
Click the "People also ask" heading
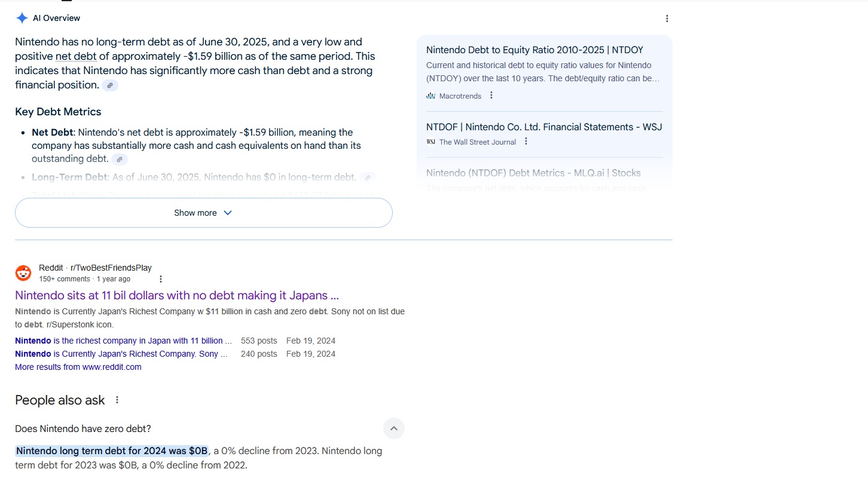pos(60,400)
